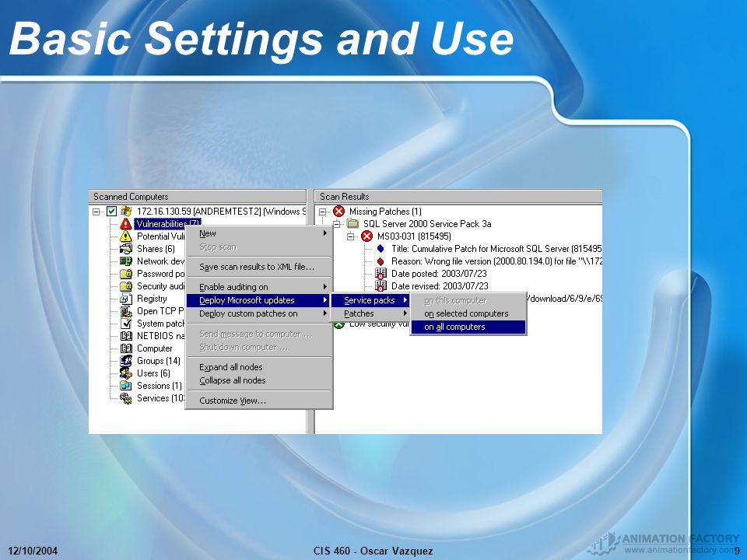This screenshot has height=560, width=747.
Task: Click the Open TCP Ports icon
Action: coord(126,311)
